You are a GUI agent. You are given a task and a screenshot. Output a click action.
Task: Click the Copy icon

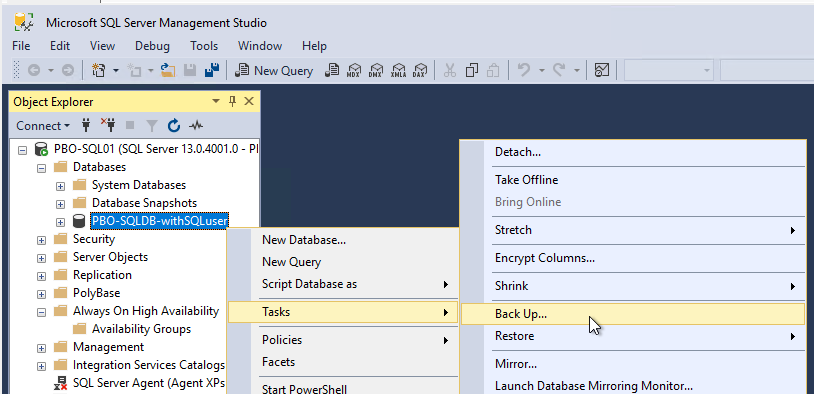(472, 70)
